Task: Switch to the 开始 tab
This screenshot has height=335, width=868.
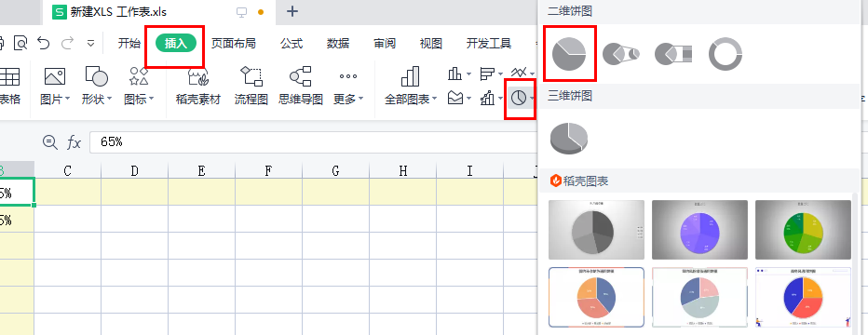Action: [129, 44]
